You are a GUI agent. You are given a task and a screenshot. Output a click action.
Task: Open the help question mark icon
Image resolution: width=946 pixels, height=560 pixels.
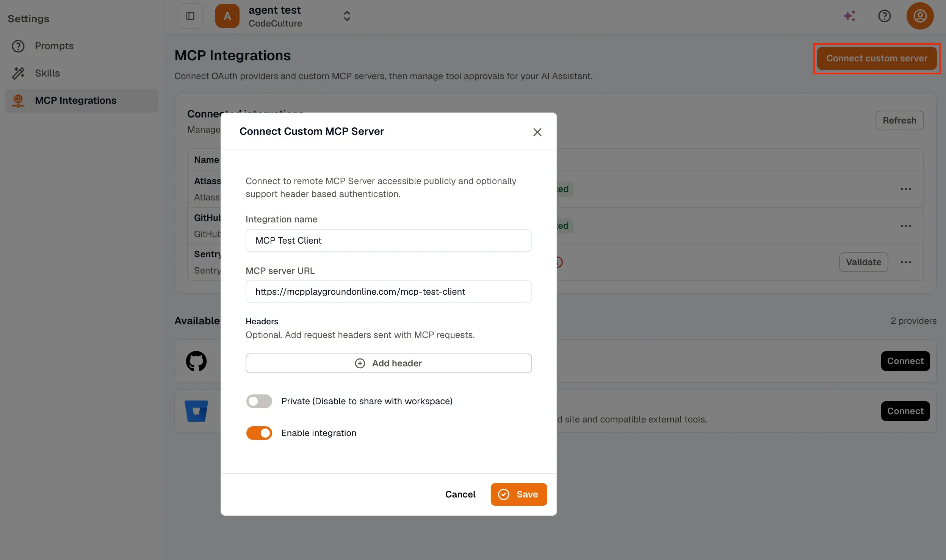885,16
